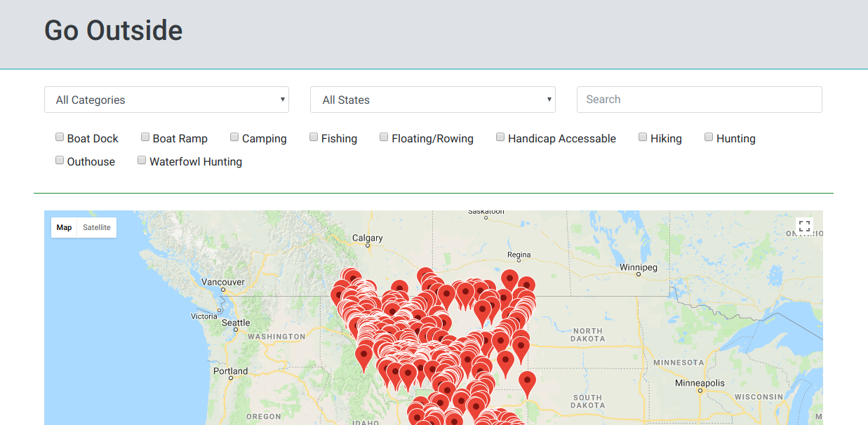Toggle the Camping checkbox

pos(234,137)
